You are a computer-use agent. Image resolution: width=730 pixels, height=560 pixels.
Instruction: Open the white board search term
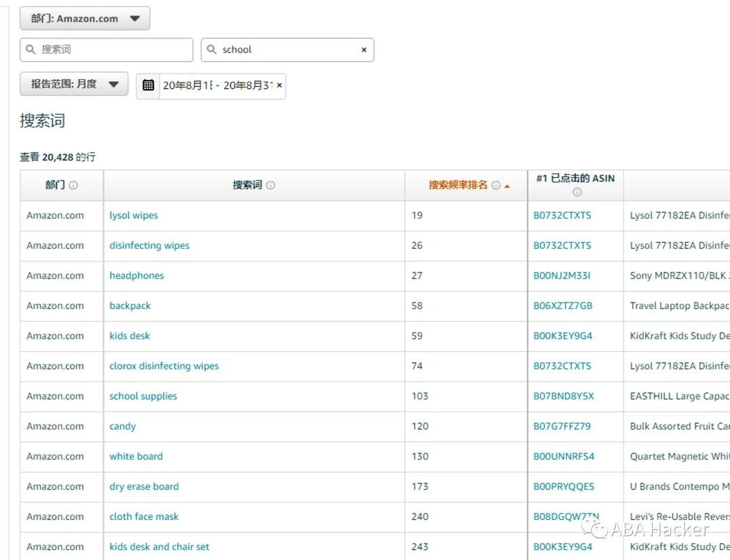136,456
